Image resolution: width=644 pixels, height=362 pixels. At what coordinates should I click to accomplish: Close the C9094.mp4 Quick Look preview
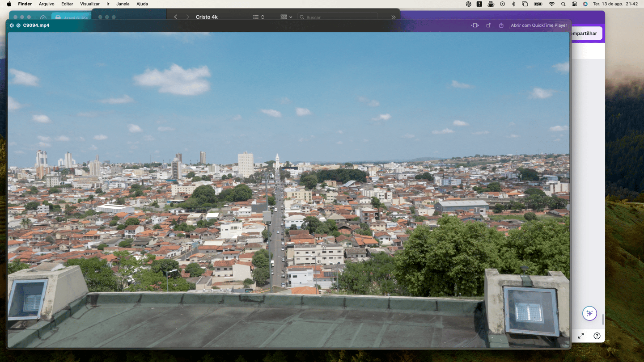tap(12, 25)
